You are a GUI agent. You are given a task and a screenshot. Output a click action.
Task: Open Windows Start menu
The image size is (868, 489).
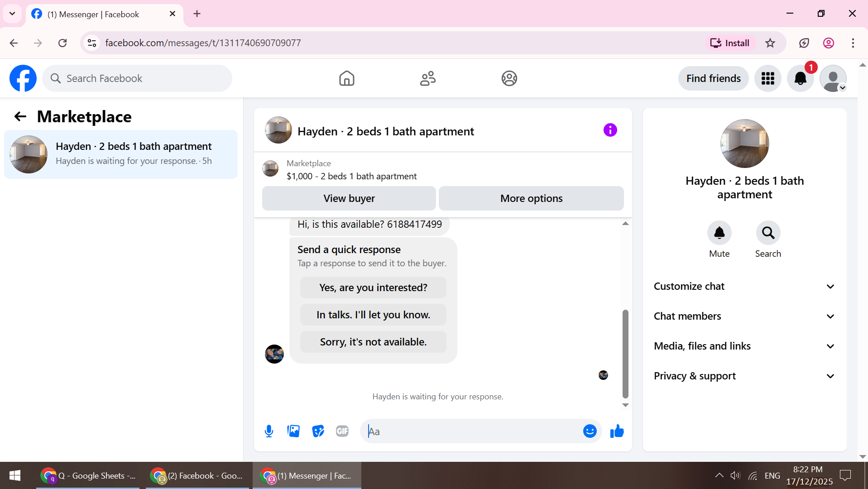point(15,475)
